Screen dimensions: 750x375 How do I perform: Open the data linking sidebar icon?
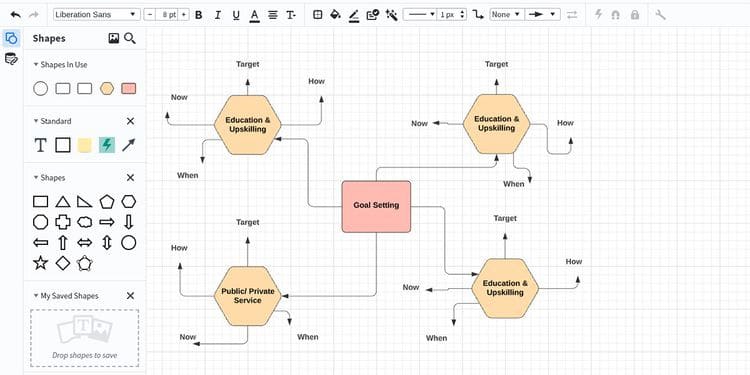(11, 59)
